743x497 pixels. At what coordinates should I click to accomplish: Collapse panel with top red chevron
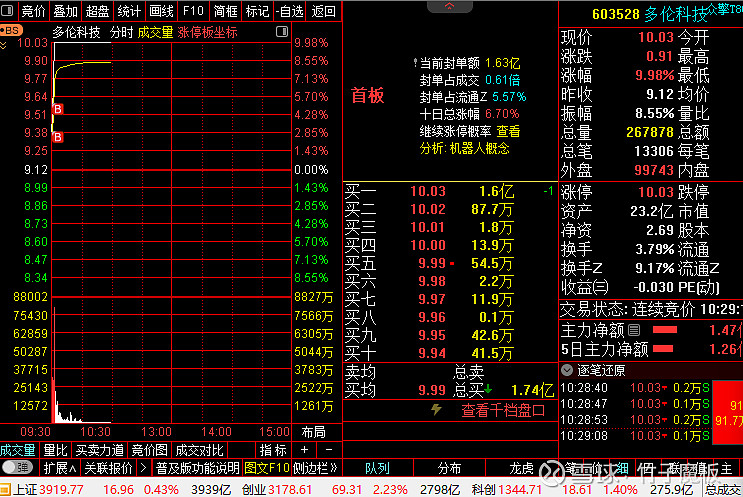(449, 6)
